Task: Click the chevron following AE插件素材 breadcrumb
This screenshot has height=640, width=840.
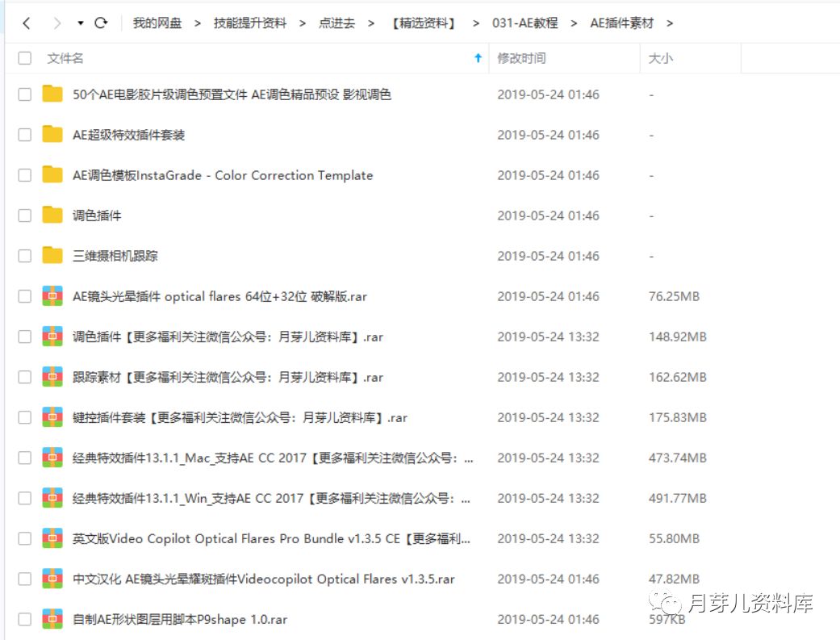Action: point(670,23)
